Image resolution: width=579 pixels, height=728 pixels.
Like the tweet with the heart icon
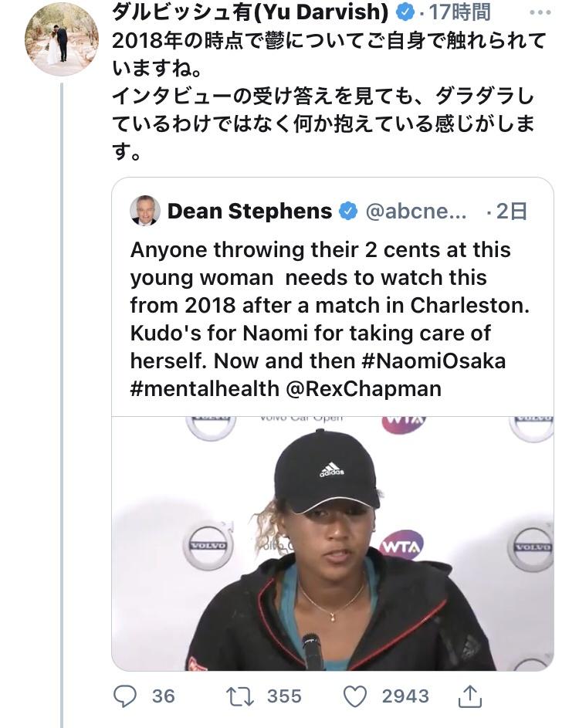[355, 696]
